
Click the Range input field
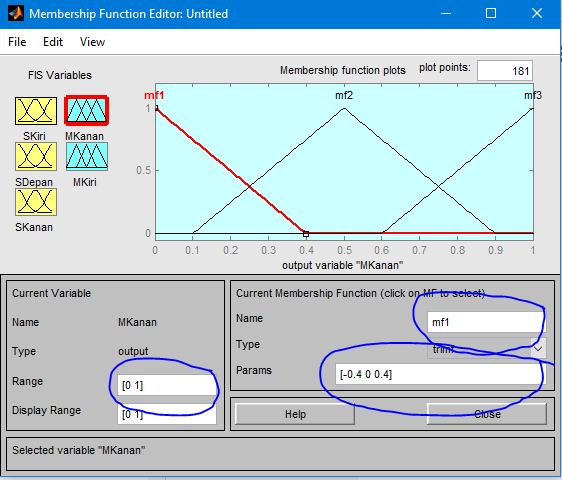(x=167, y=385)
